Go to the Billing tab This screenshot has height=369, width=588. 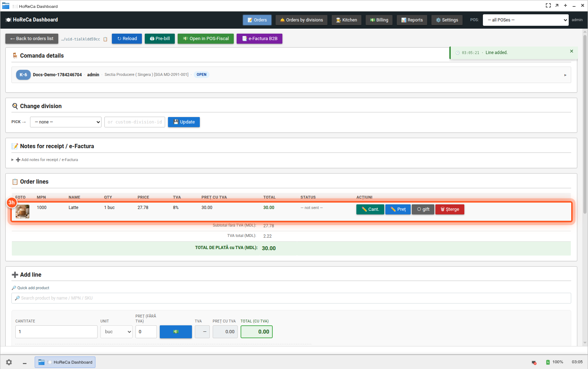coord(379,20)
